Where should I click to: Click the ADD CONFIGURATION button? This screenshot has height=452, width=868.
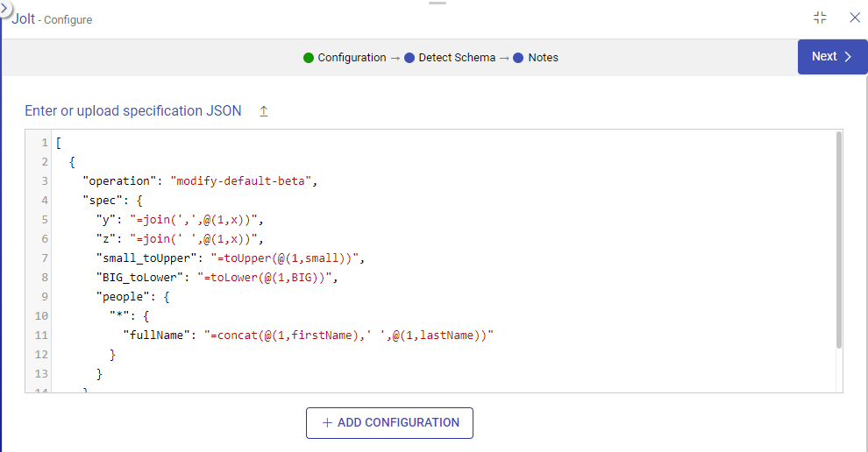[x=389, y=422]
